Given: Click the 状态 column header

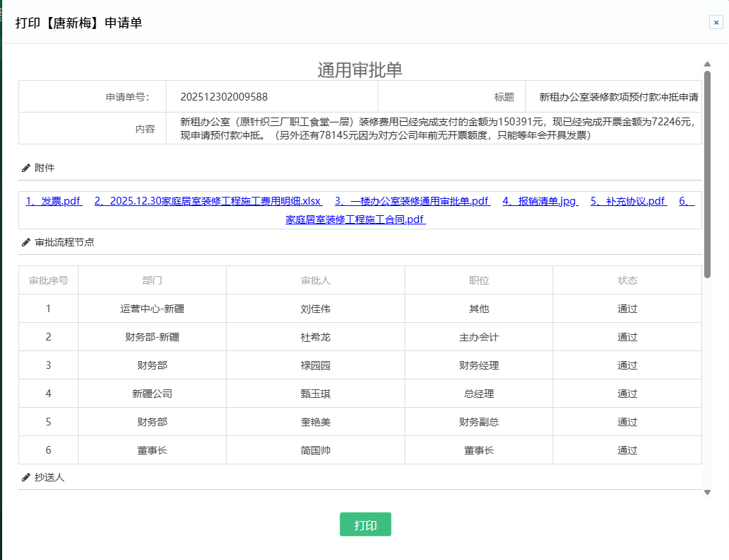Looking at the screenshot, I should coord(627,280).
